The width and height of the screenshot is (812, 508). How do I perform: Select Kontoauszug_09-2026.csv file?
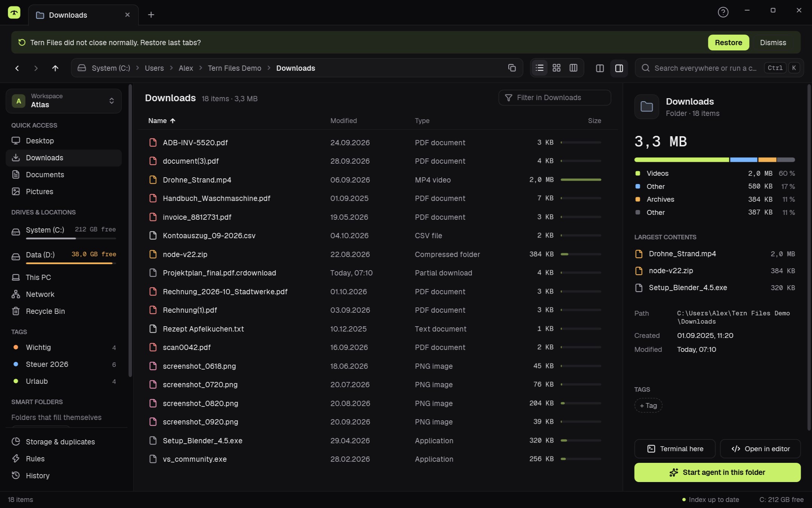tap(377, 236)
